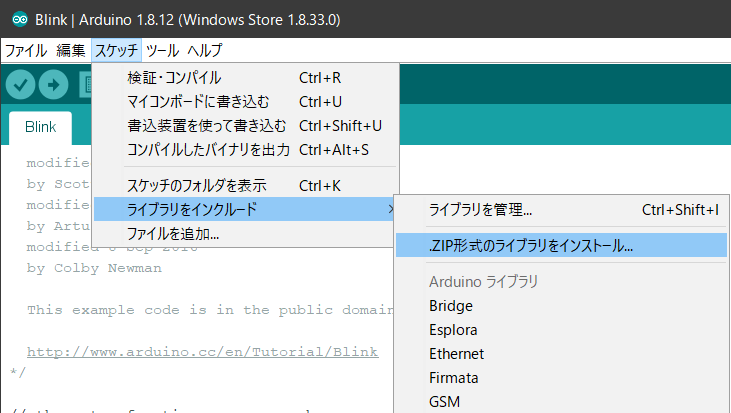This screenshot has height=413, width=731.
Task: Select 検証・コンパイル menu entry
Action: coord(246,77)
